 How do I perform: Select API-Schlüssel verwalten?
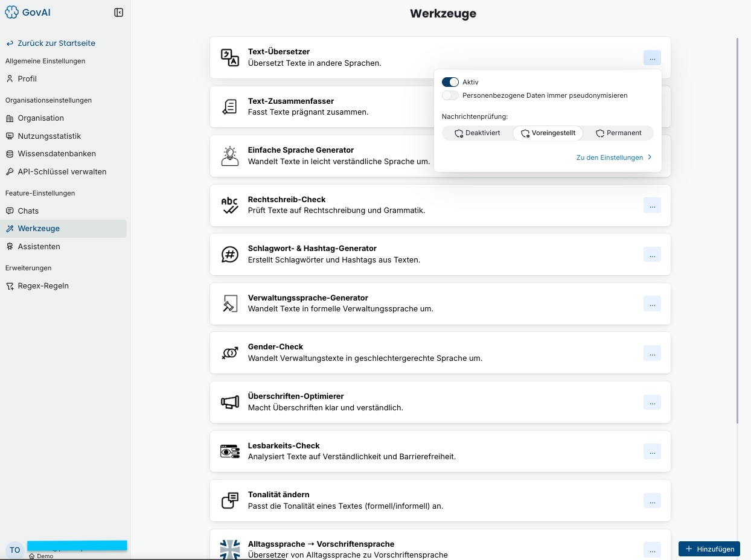63,172
